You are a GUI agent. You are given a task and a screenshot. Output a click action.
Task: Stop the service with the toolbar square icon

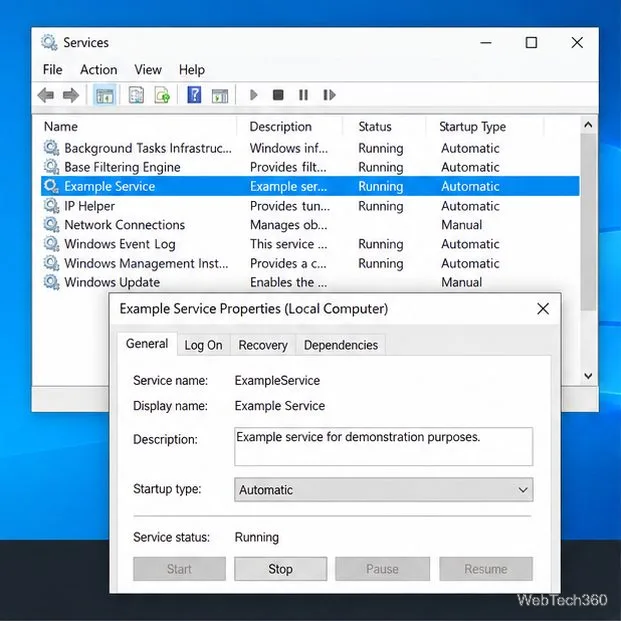click(x=278, y=95)
